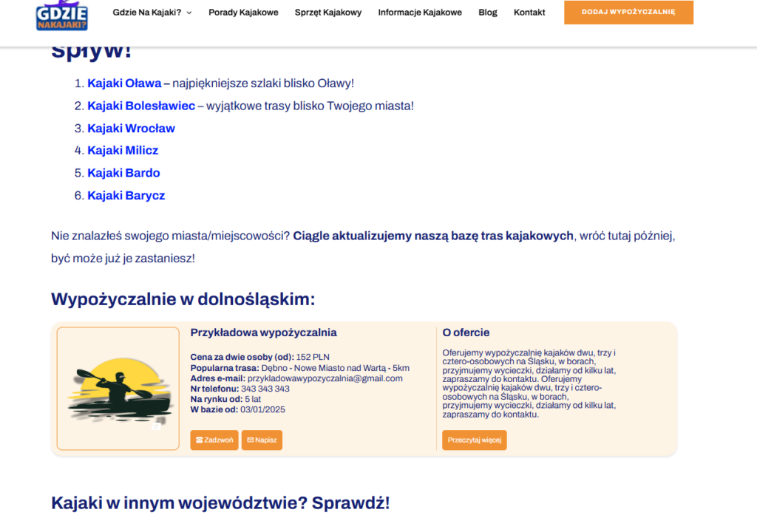Click the Napisz email button
Screen dimensions: 757x532
pyautogui.click(x=262, y=440)
